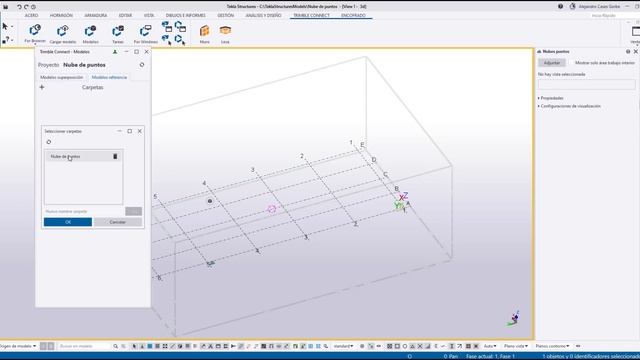This screenshot has width=640, height=360.
Task: Open the EDITAR ribbon tab
Action: (x=125, y=16)
